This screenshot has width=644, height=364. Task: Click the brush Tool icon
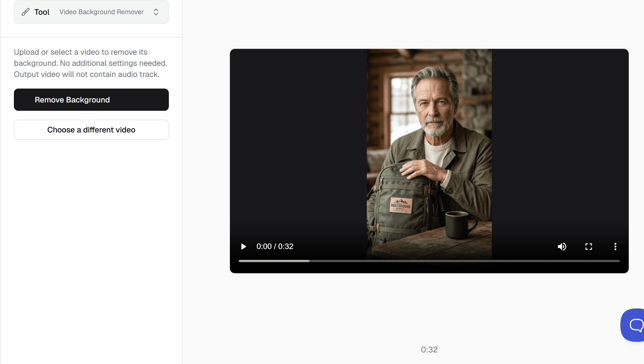coord(26,12)
